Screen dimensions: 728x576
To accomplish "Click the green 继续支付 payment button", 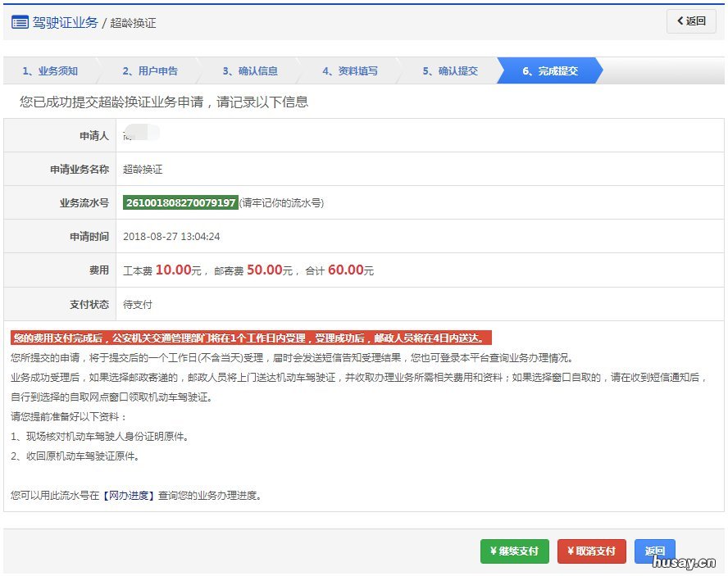I will click(515, 551).
